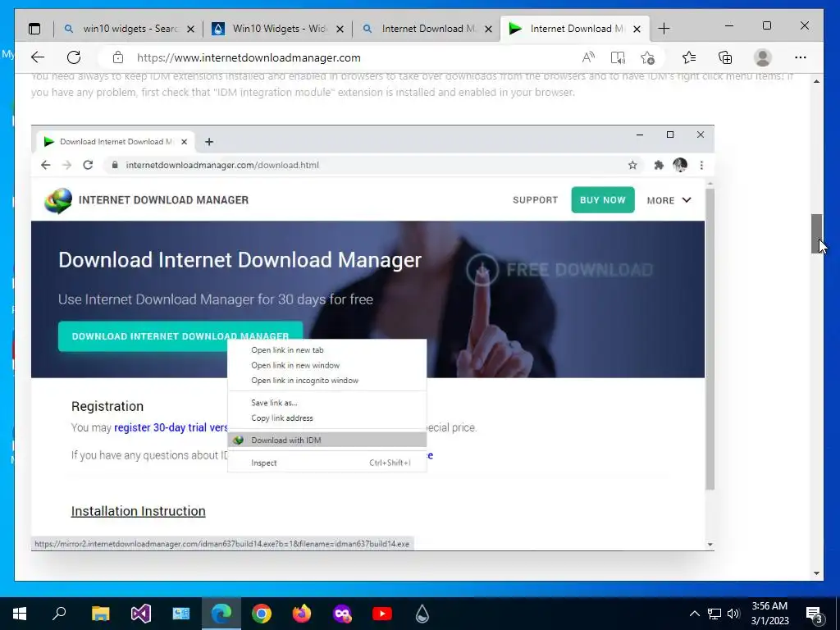The height and width of the screenshot is (630, 840).
Task: View site information lock icon in Edge
Action: [x=118, y=58]
